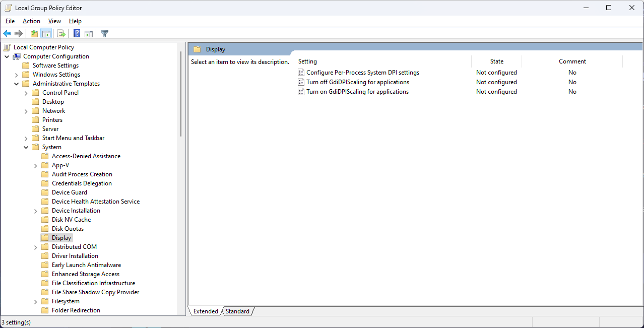Sort list by the State column header
This screenshot has height=328, width=644.
point(496,61)
